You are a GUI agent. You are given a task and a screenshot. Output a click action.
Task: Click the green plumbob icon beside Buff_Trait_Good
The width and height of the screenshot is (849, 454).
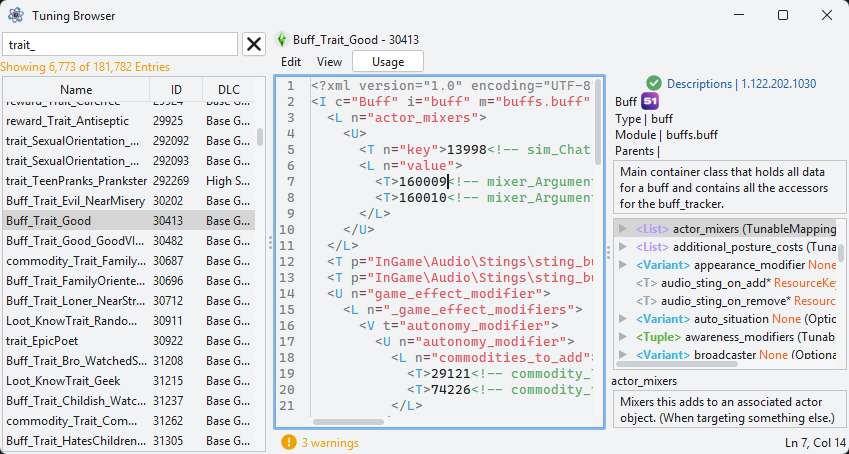[282, 40]
